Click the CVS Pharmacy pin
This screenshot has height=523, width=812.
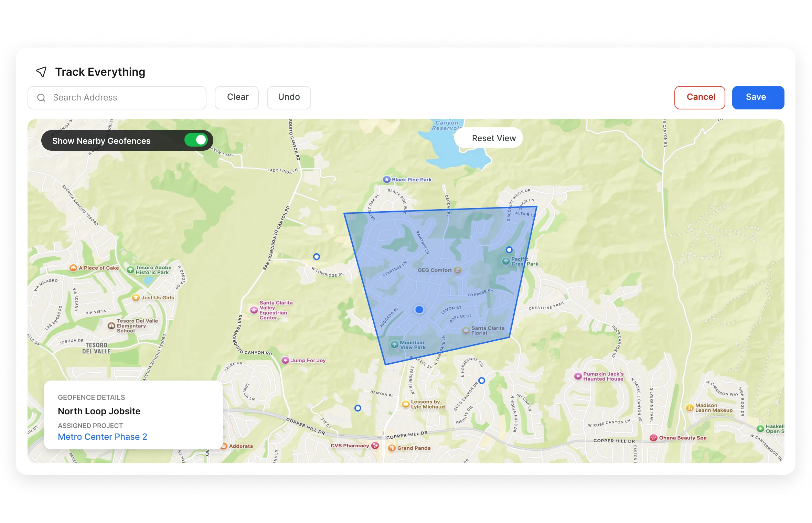(375, 446)
